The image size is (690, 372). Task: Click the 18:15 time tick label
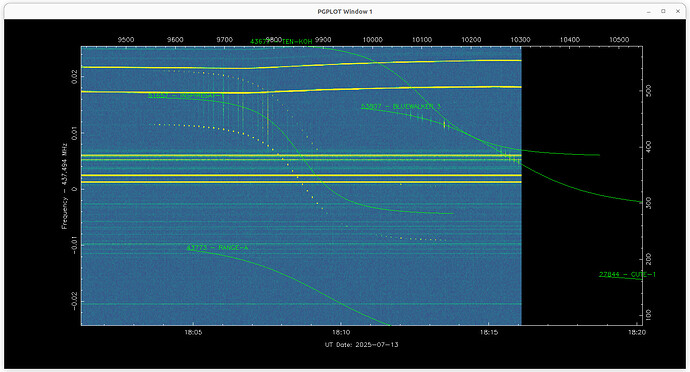pos(489,333)
